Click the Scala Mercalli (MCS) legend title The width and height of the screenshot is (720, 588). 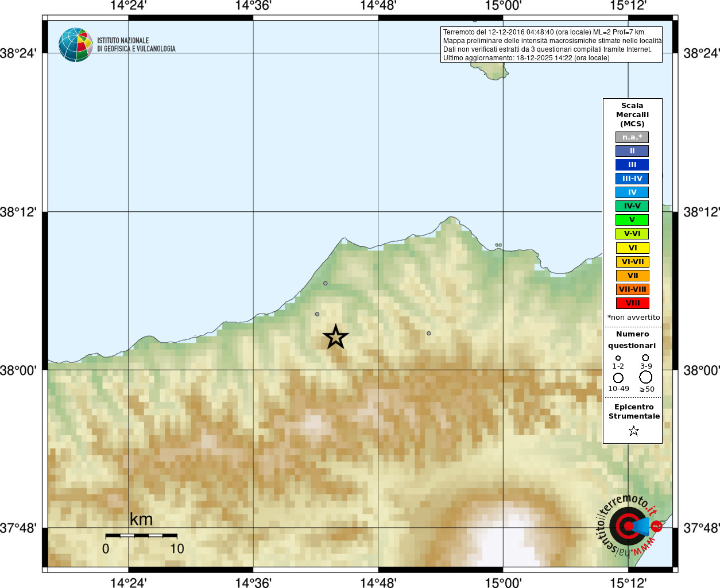pos(632,115)
